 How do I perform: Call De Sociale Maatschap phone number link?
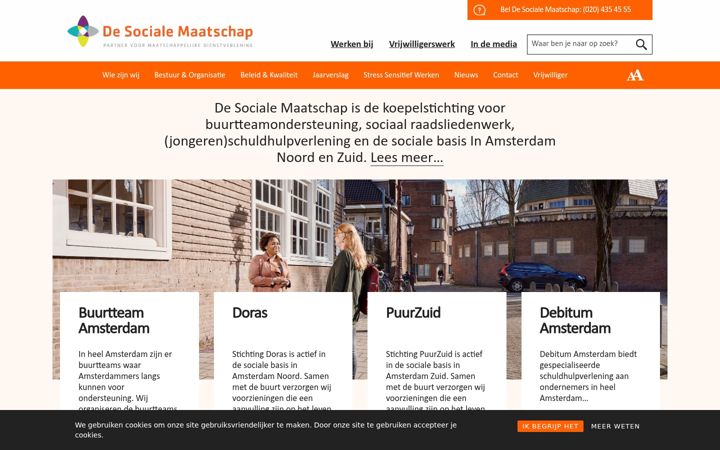pos(565,10)
